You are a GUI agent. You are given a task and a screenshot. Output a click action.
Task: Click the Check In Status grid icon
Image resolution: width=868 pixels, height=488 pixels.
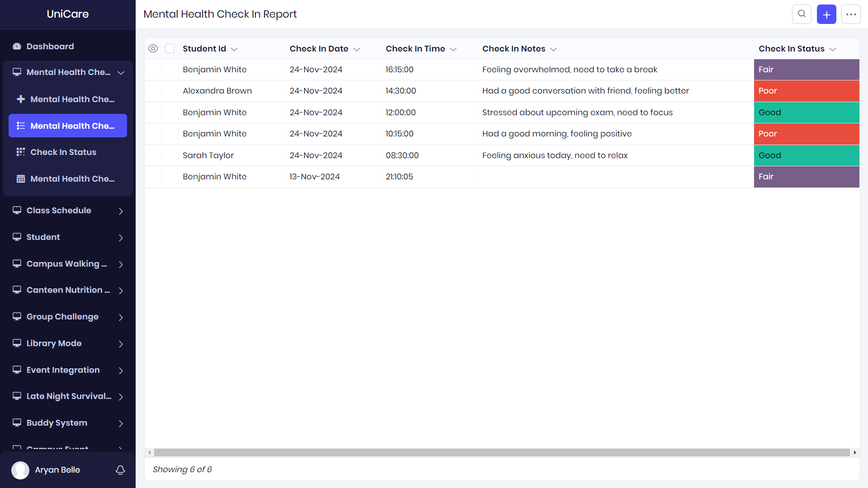pyautogui.click(x=21, y=152)
